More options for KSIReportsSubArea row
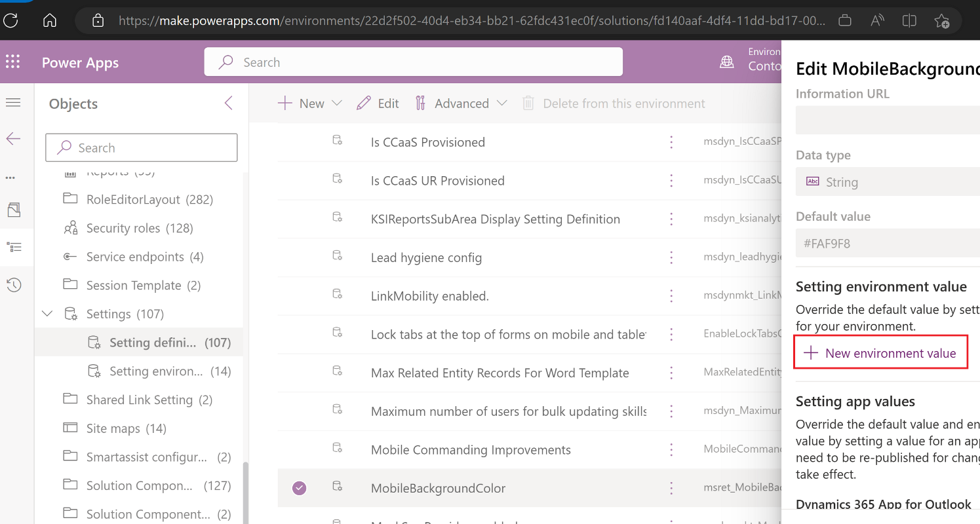This screenshot has width=980, height=524. [671, 219]
